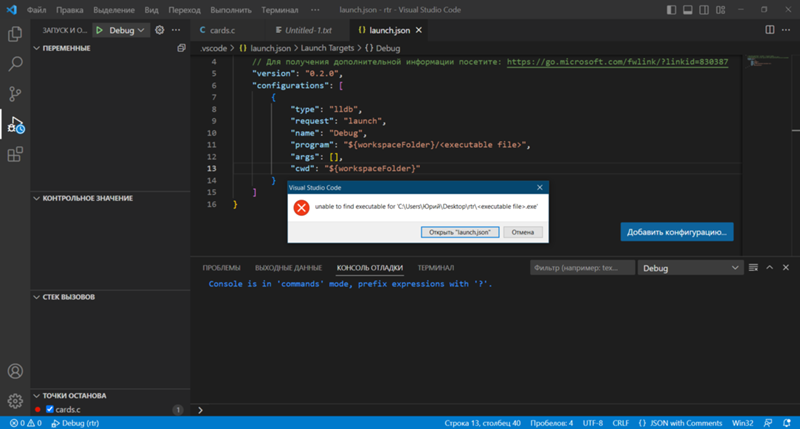
Task: Open the Extensions view
Action: [x=15, y=155]
